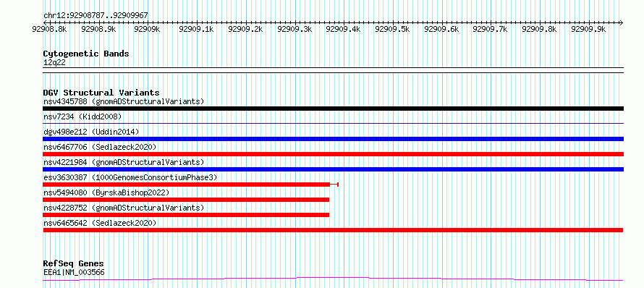Click the red esv3630387 variant bar
The width and height of the screenshot is (644, 288).
[x=186, y=185]
